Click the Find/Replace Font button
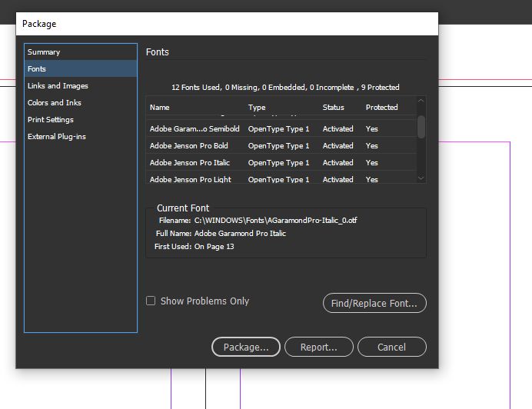The image size is (532, 409). [374, 303]
